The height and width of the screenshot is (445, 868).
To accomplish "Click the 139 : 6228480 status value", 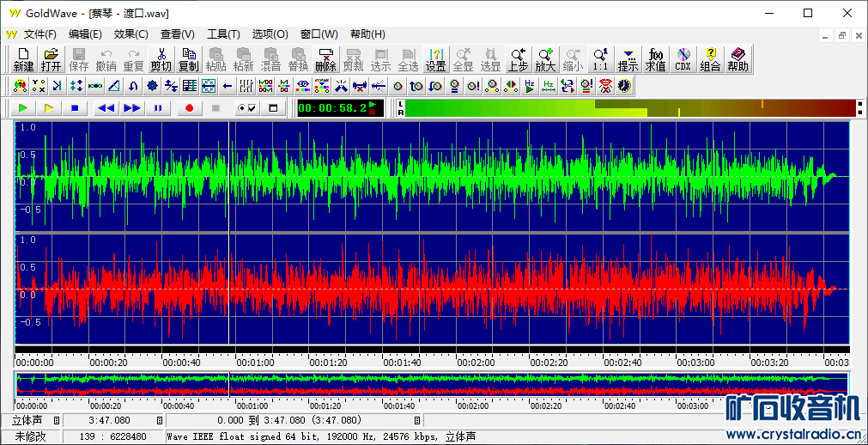I will pyautogui.click(x=113, y=436).
